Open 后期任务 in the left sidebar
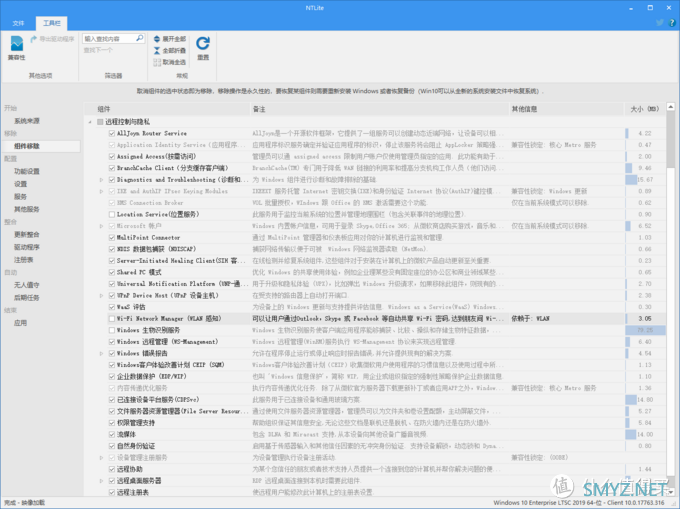Image resolution: width=680 pixels, height=509 pixels. [x=27, y=297]
